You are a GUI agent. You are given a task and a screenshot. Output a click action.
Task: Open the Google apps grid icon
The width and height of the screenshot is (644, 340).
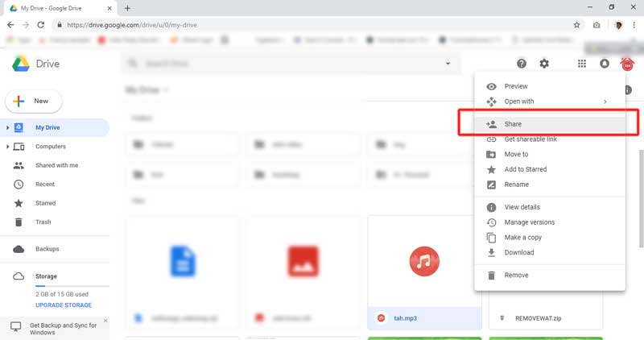click(x=582, y=64)
